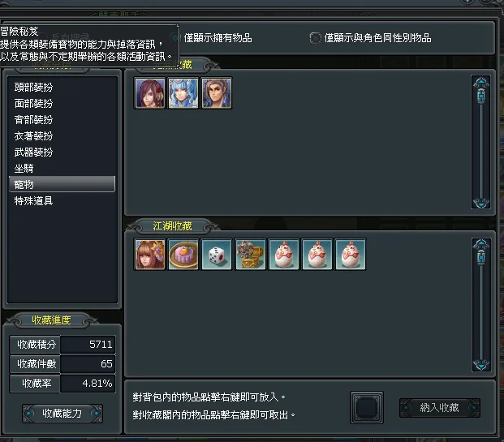504x442 pixels.
Task: Select the golden treasure chest item
Action: [250, 255]
